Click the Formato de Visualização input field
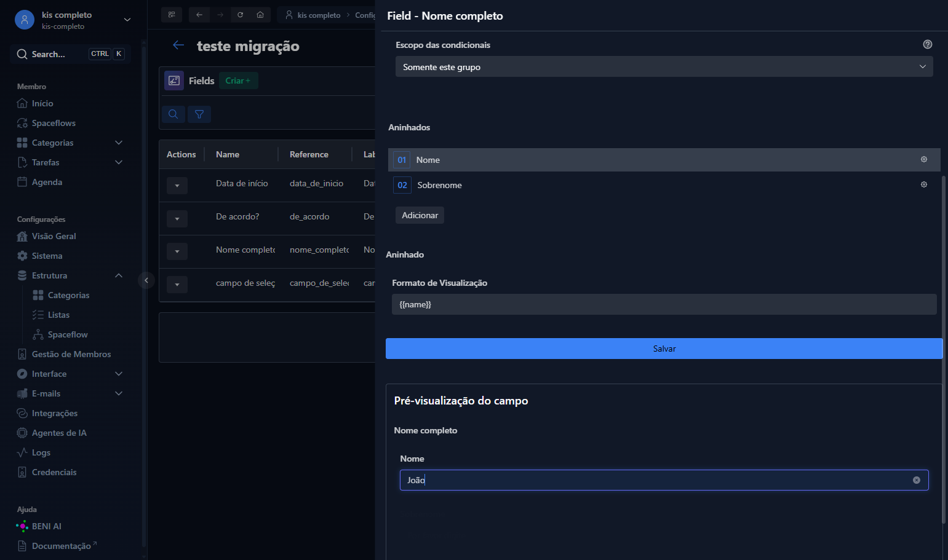 tap(664, 304)
